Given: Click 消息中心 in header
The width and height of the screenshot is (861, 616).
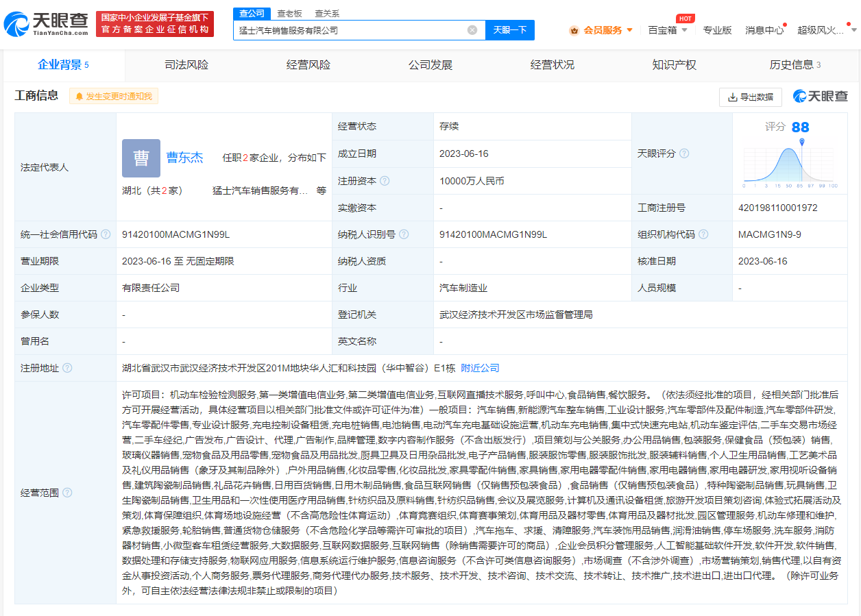Looking at the screenshot, I should tap(764, 30).
